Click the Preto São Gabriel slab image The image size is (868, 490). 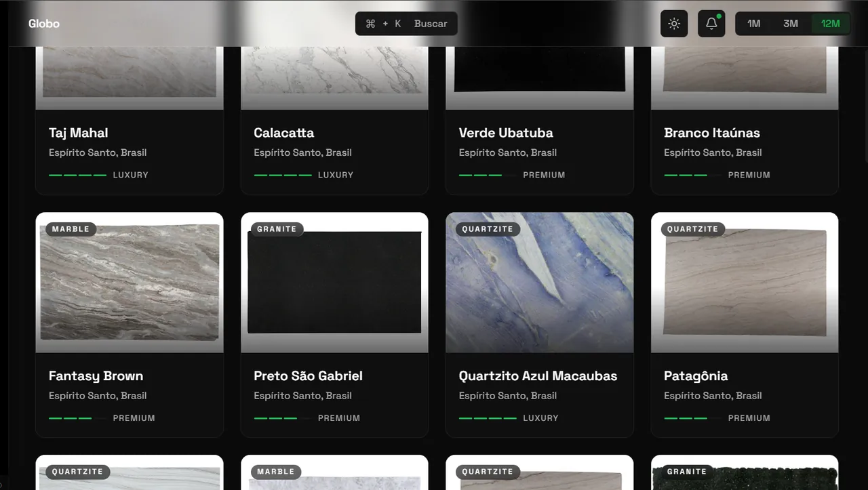tap(334, 283)
